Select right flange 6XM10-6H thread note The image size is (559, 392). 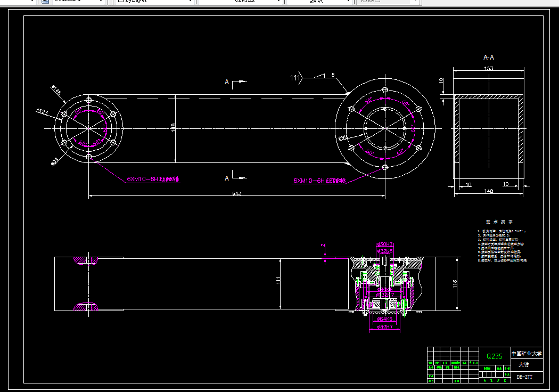click(319, 181)
